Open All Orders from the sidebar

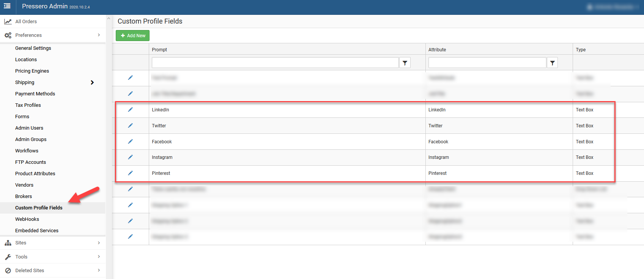[26, 22]
